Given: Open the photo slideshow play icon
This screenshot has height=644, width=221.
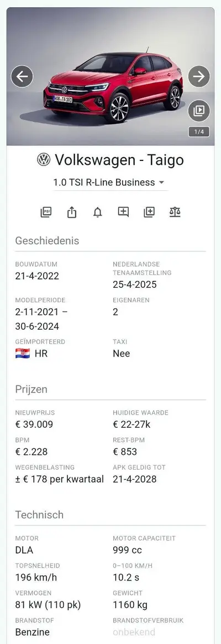Looking at the screenshot, I should point(199,110).
